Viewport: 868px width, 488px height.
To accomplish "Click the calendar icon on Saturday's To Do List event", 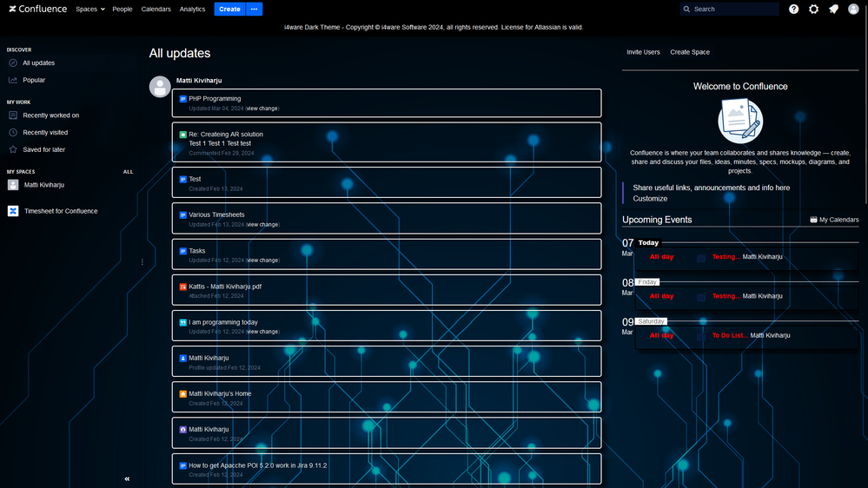I will tap(701, 336).
